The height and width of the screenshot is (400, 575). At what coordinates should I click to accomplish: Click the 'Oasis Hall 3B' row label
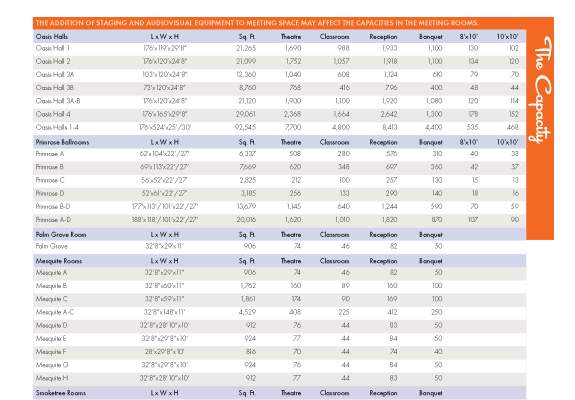55,88
